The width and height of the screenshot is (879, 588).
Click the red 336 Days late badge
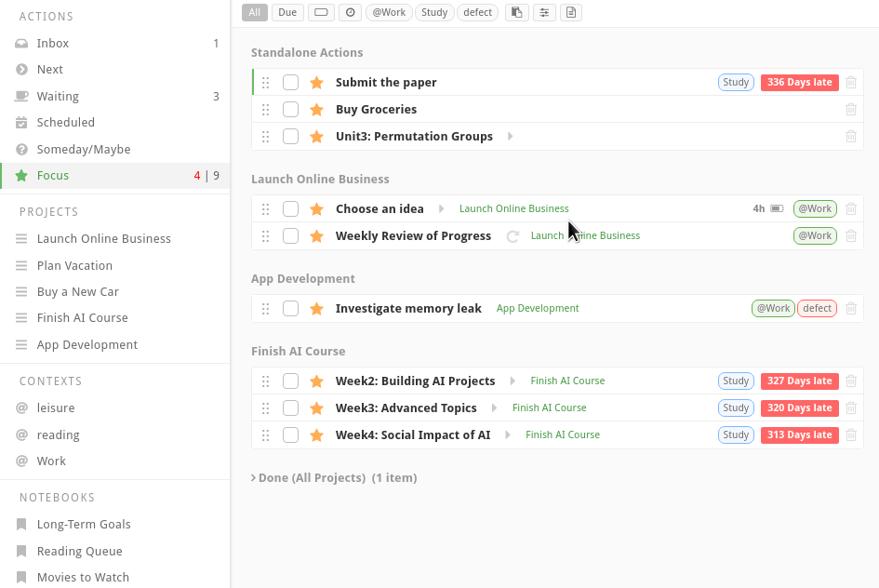point(799,83)
